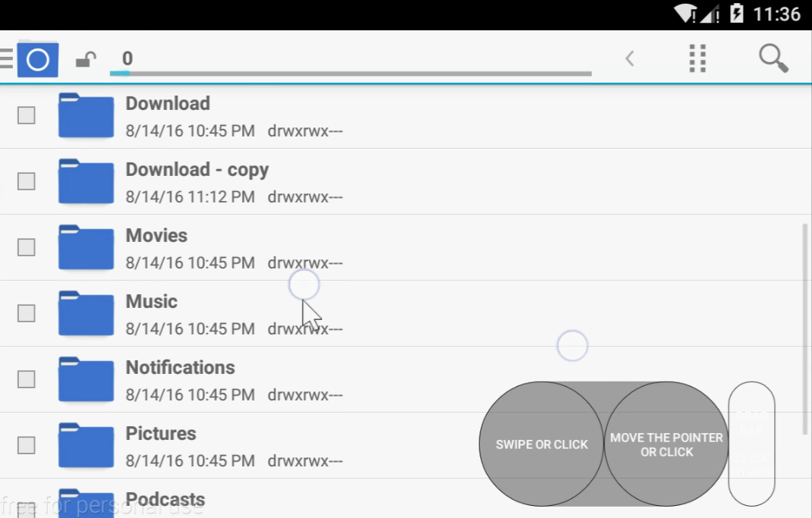Open the Podcasts folder icon

tap(86, 503)
